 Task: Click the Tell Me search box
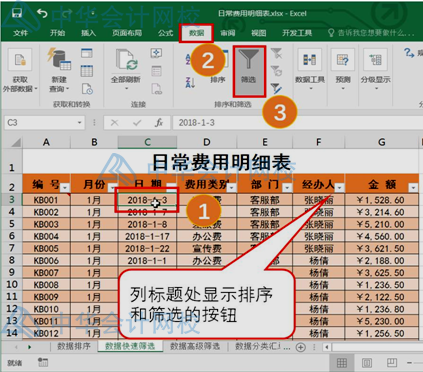point(371,33)
